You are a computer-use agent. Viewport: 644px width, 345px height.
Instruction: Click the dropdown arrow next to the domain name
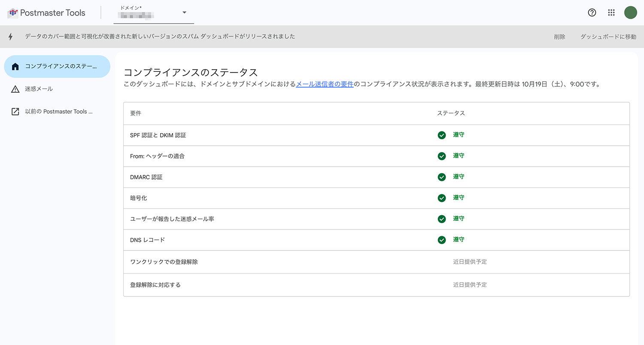[x=184, y=12]
